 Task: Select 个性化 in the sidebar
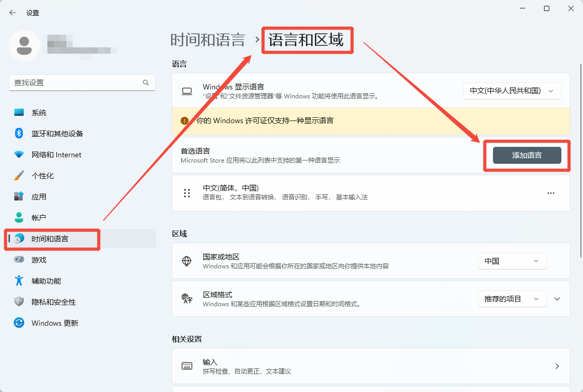[x=82, y=175]
